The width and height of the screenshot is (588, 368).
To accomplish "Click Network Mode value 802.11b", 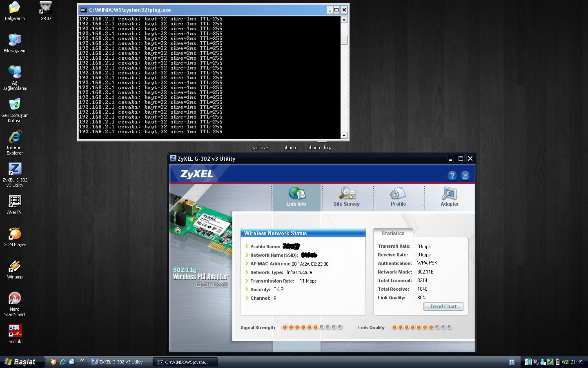I will coord(425,272).
